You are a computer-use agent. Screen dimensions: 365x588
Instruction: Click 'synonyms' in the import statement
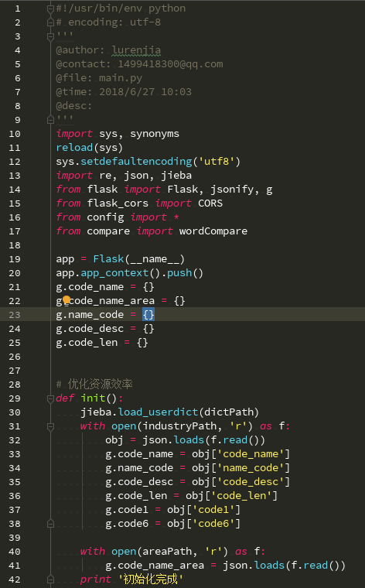coord(155,134)
